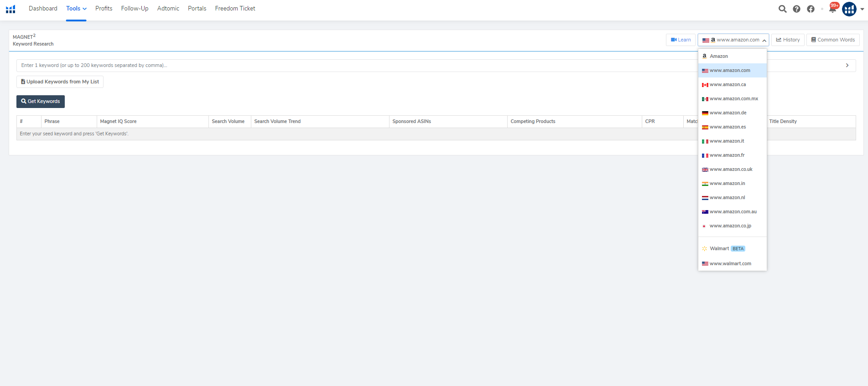The width and height of the screenshot is (868, 386).
Task: Click the Sponsored ASINs column header
Action: [x=448, y=121]
